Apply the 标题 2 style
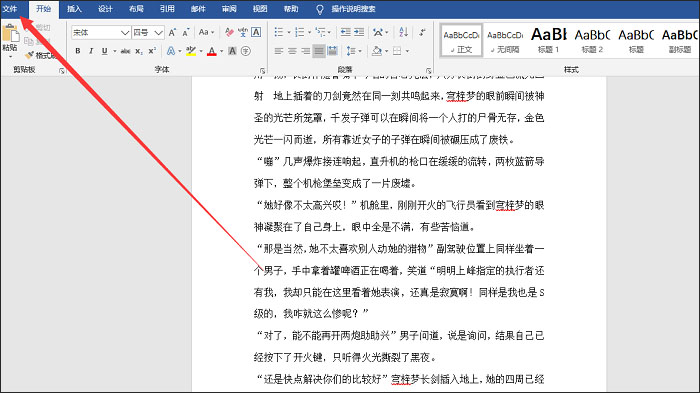Screen dimensions: 700x393 click(592, 41)
